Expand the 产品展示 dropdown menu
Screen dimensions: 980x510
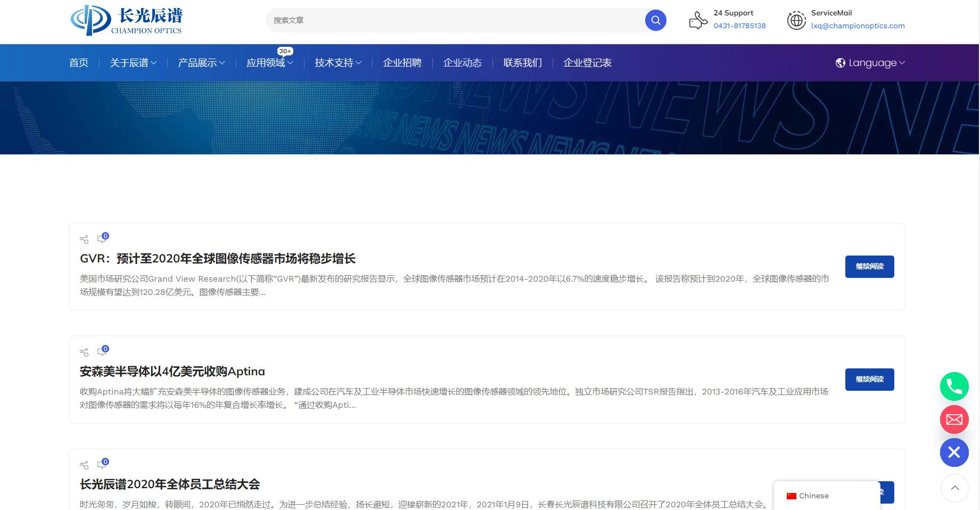201,63
